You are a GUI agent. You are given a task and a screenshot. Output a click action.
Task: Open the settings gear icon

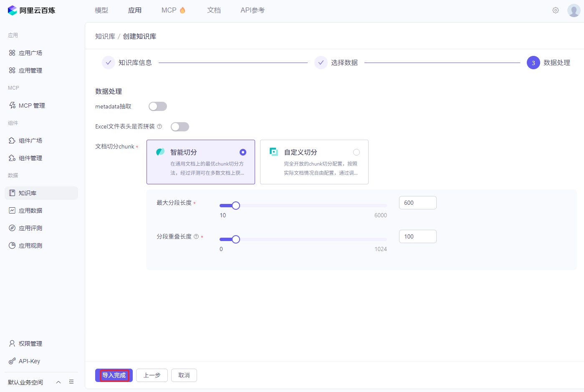point(556,10)
